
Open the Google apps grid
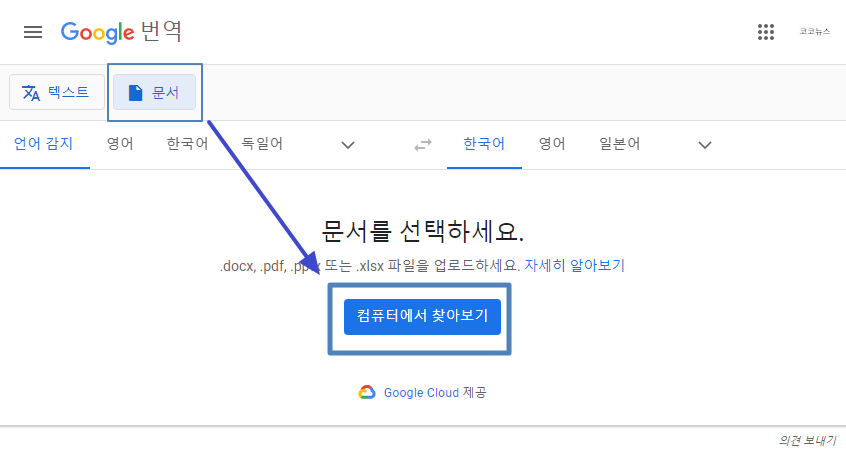pyautogui.click(x=766, y=32)
